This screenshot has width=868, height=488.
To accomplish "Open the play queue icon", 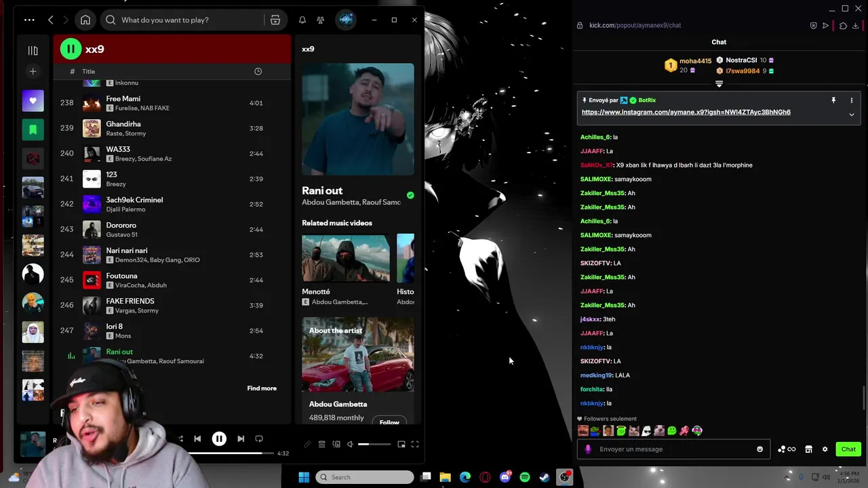I will coord(322,445).
